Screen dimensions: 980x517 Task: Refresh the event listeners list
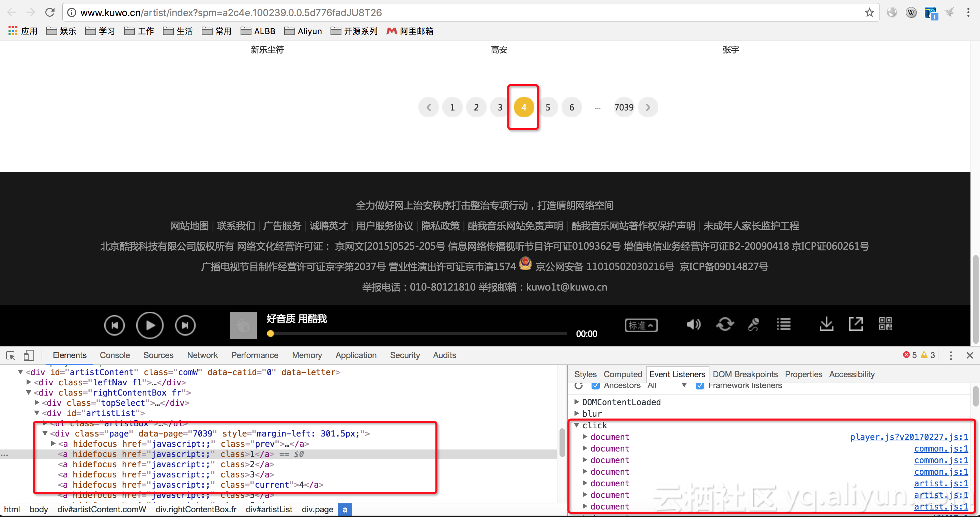coord(579,385)
